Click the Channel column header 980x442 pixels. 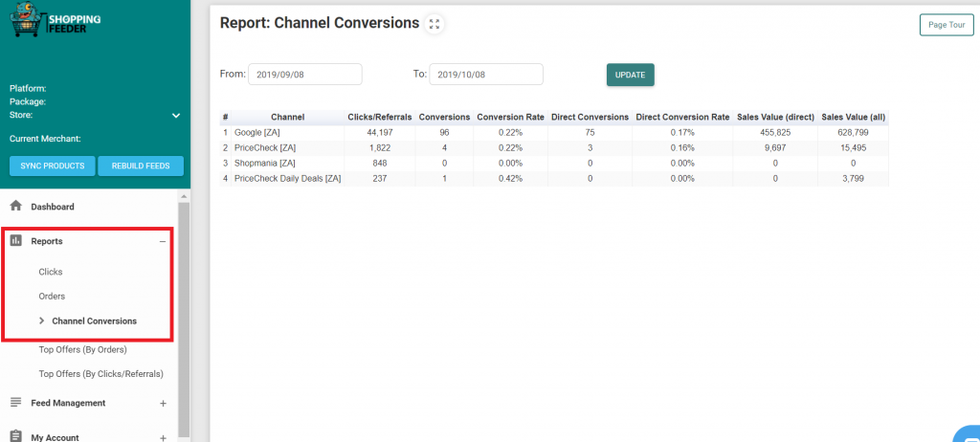(287, 117)
